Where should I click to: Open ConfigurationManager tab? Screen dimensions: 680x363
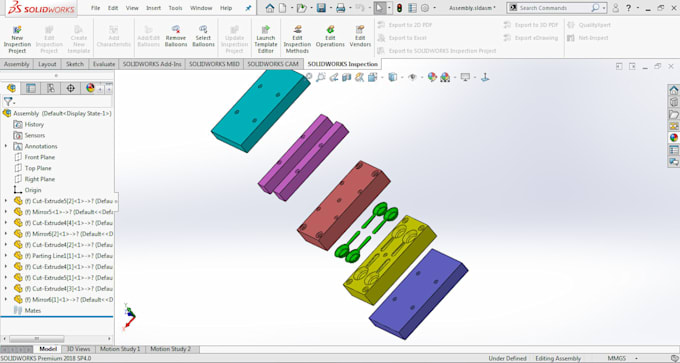pyautogui.click(x=51, y=88)
